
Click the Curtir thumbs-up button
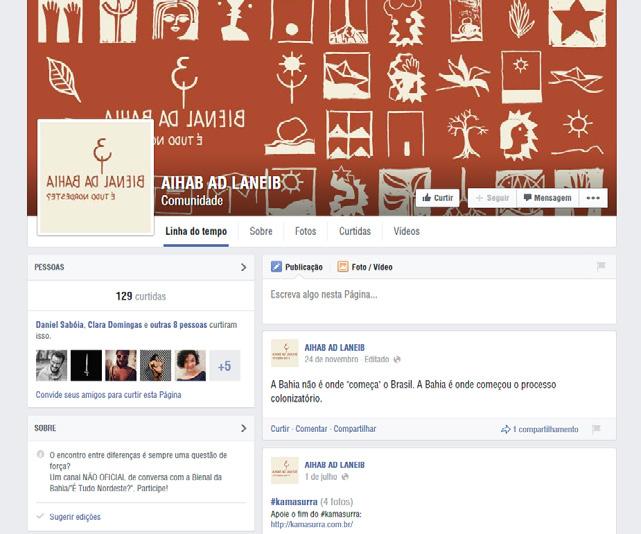437,198
